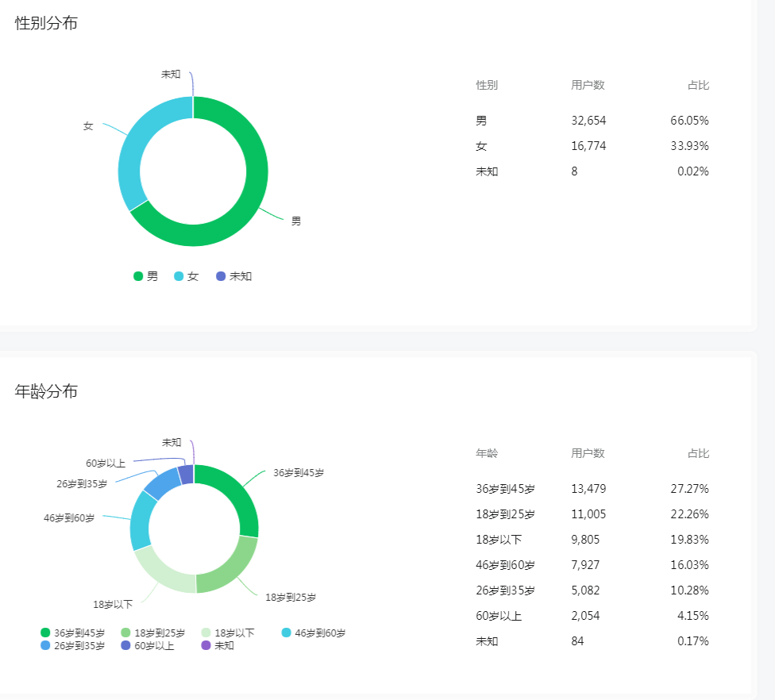Toggle the 男 legend item in gender chart
This screenshot has height=700, width=775.
(146, 276)
